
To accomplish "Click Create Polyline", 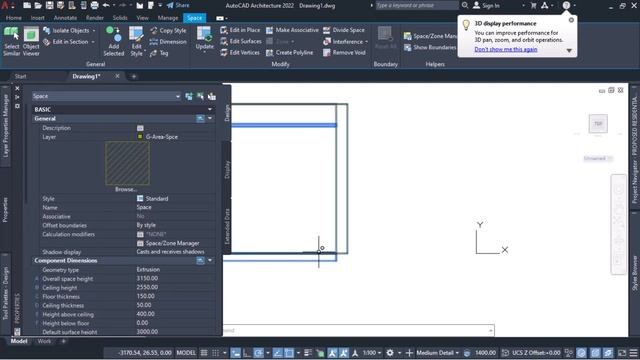I will tap(290, 52).
